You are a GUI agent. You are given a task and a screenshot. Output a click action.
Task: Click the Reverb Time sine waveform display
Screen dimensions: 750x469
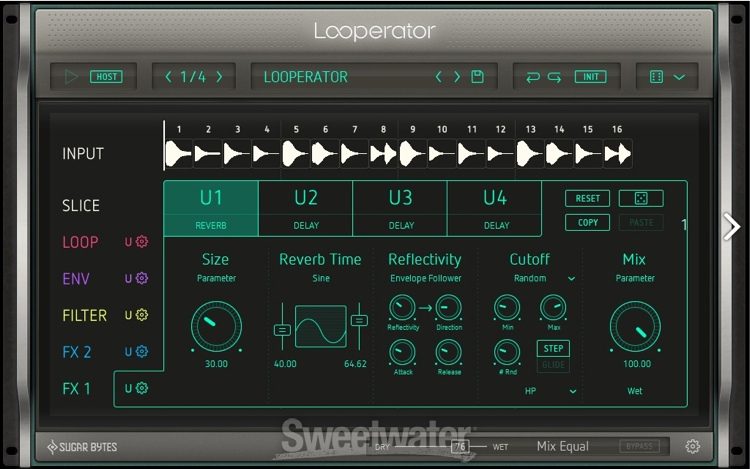321,326
